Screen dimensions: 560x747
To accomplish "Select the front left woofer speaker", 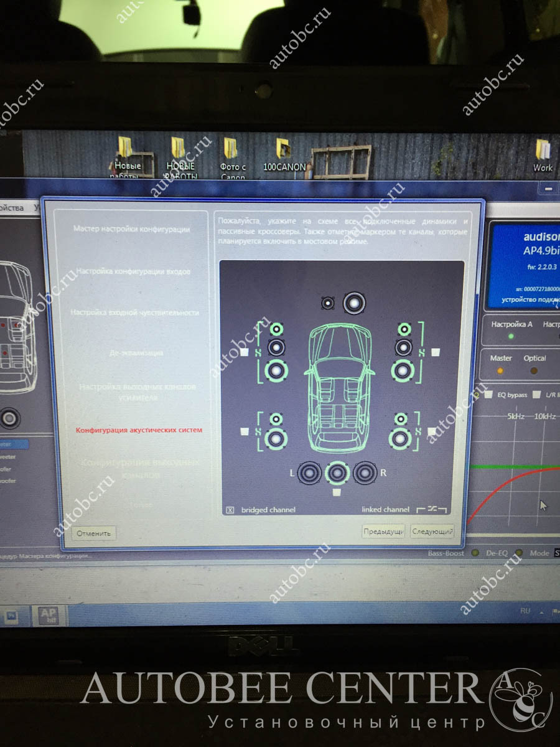I will point(276,371).
